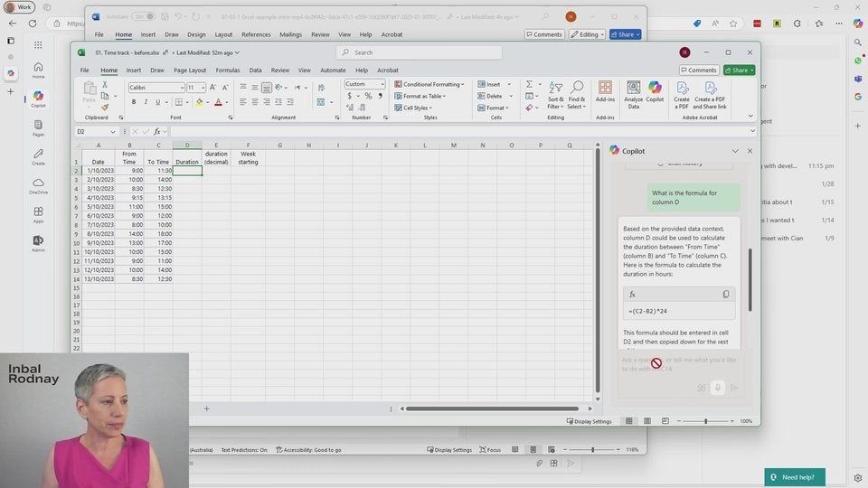Open the Mailings tab in Word window

(x=290, y=34)
